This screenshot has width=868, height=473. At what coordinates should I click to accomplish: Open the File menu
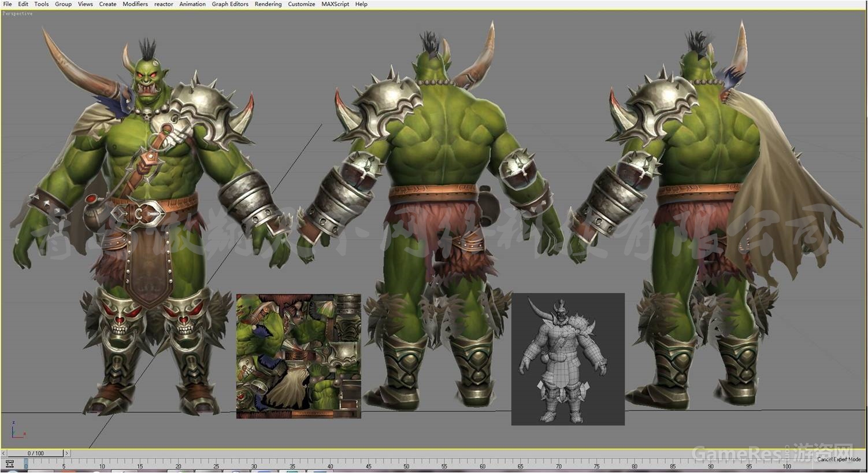[8, 4]
